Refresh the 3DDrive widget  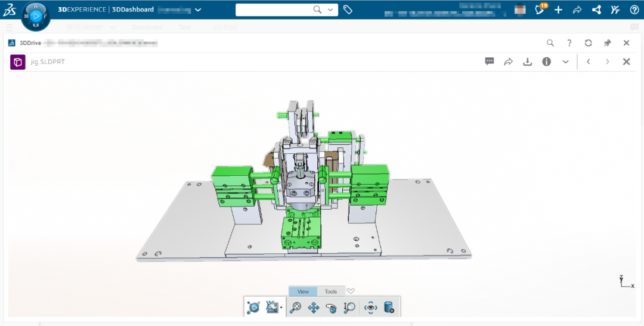pyautogui.click(x=588, y=43)
